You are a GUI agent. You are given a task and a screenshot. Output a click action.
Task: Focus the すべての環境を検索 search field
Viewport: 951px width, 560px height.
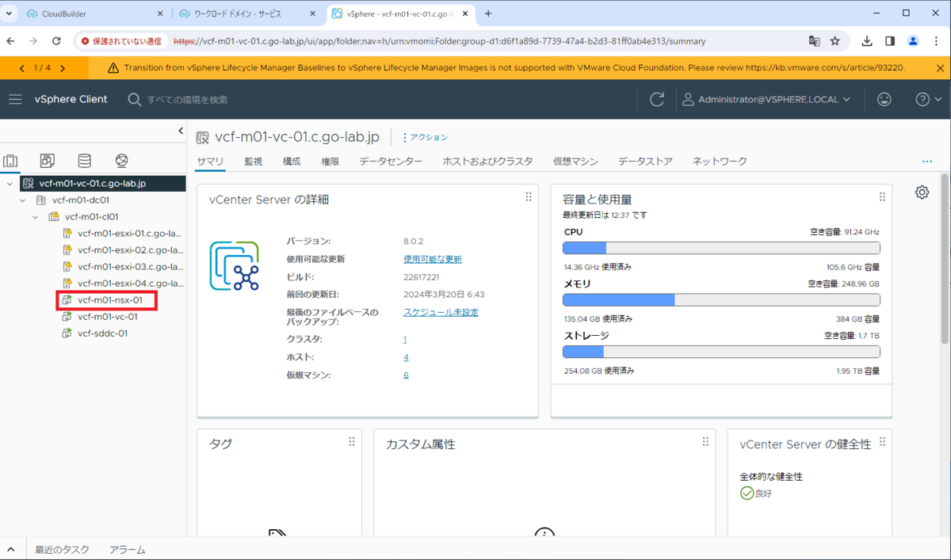pos(187,99)
